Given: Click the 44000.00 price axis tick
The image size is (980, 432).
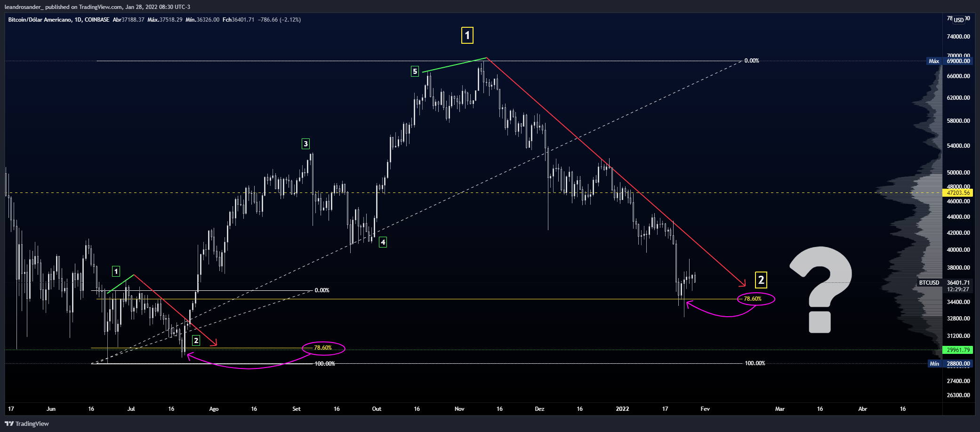Looking at the screenshot, I should [958, 217].
